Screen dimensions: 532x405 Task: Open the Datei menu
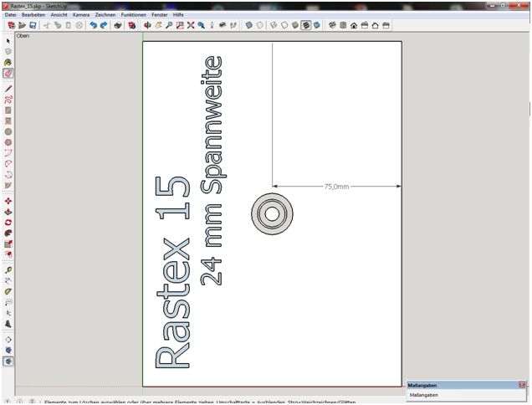[x=10, y=15]
